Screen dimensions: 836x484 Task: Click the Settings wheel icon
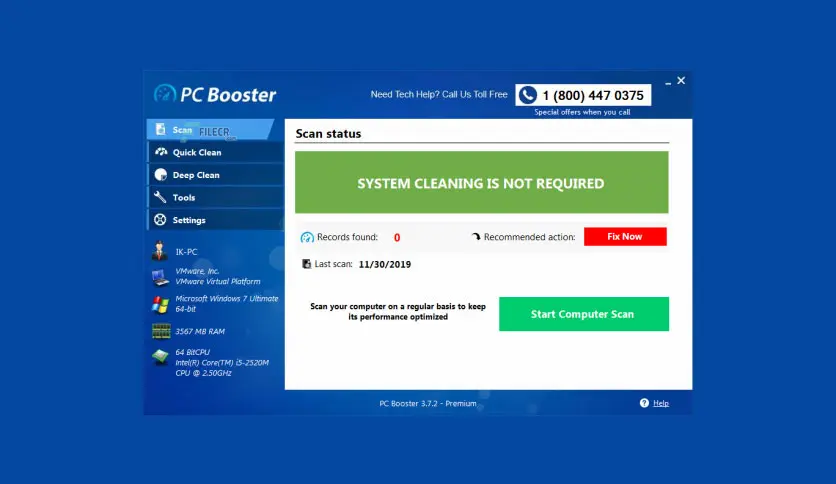160,220
